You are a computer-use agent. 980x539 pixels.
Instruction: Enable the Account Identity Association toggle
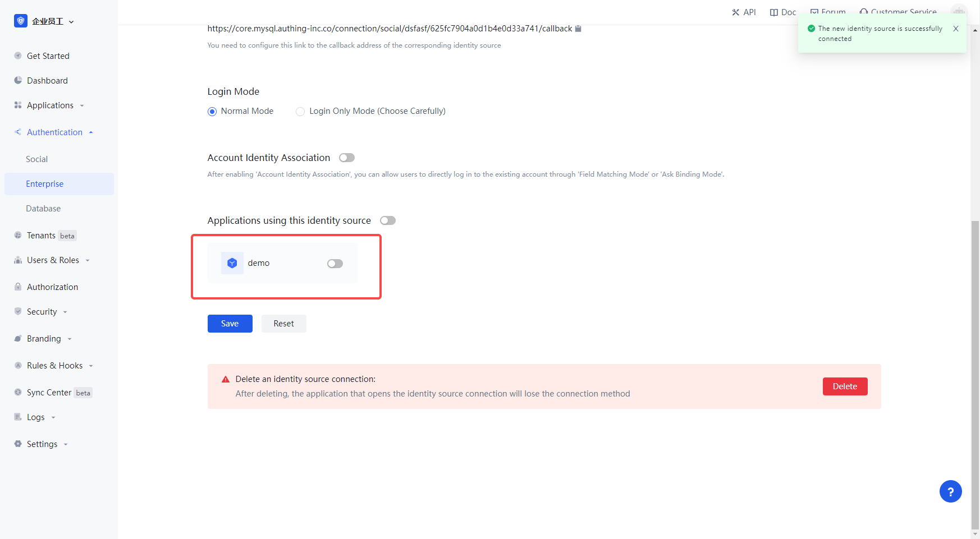(347, 158)
